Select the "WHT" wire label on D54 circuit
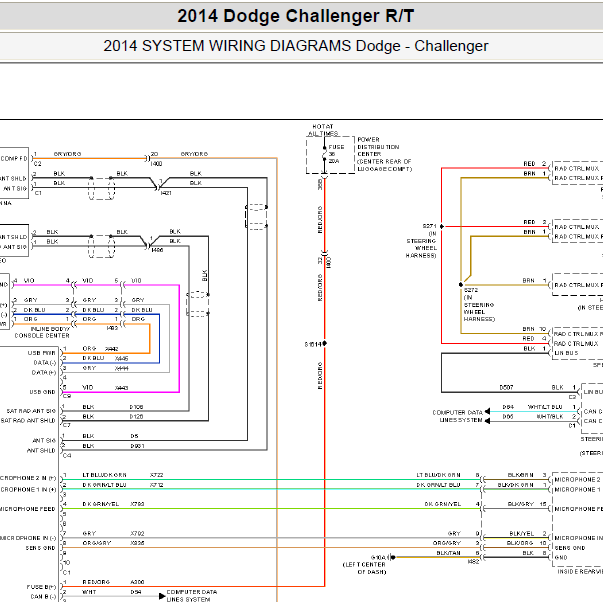Image resolution: width=603 pixels, height=602 pixels. pyautogui.click(x=89, y=592)
